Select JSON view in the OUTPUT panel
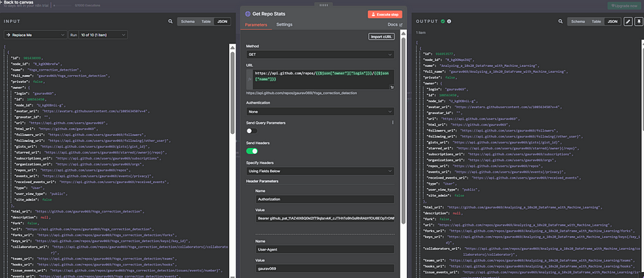Viewport: 644px width, 278px height. coord(612,21)
